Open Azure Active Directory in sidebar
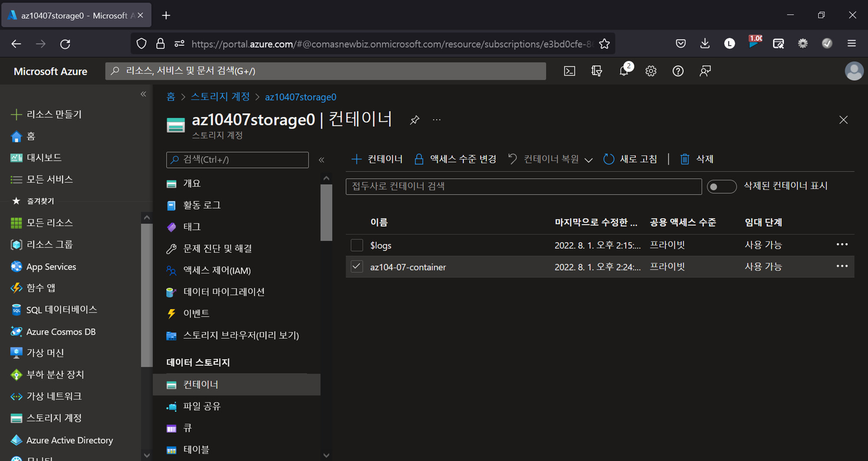This screenshot has height=461, width=868. coord(70,440)
